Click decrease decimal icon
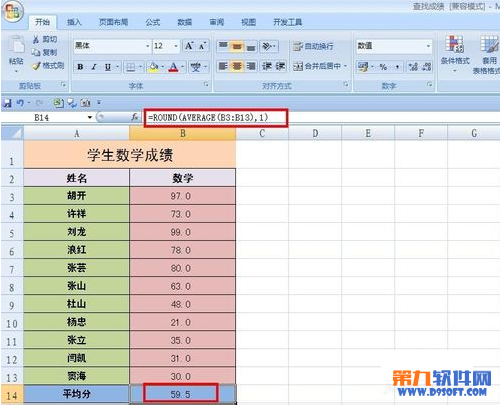 click(x=427, y=67)
